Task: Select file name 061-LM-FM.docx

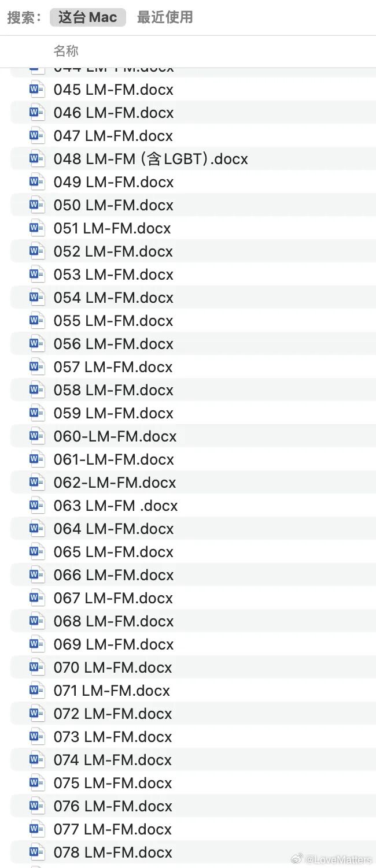Action: (114, 459)
